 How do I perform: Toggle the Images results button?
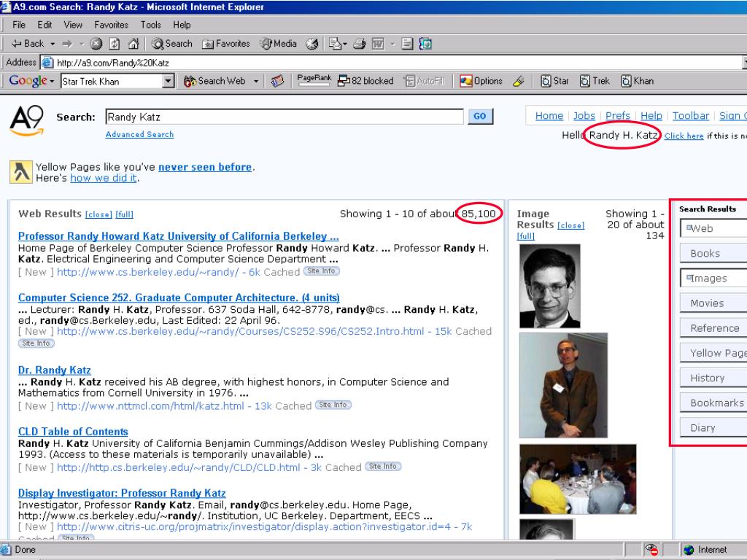click(713, 278)
